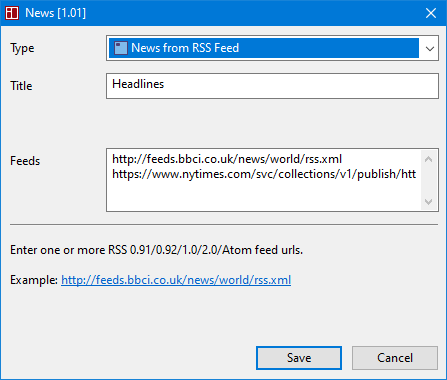447x380 pixels.
Task: Click the 'Enter one or more RSS' hint text
Action: [156, 250]
